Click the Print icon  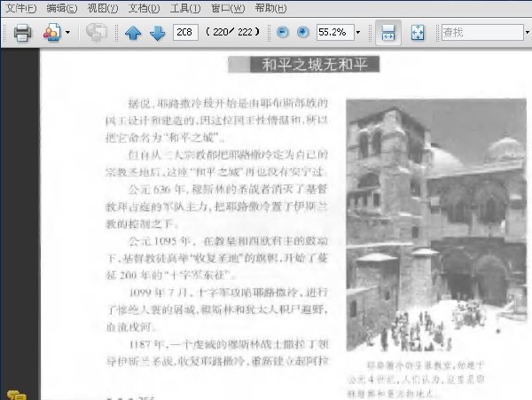pos(23,33)
